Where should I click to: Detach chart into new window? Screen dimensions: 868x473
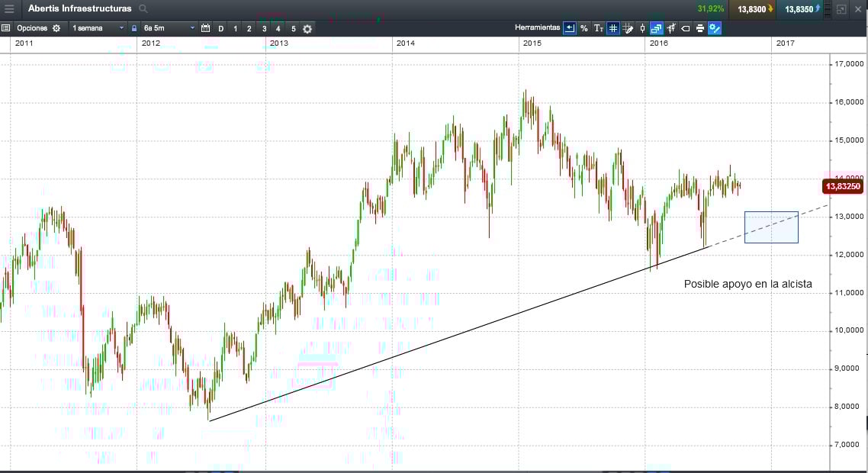tap(841, 9)
